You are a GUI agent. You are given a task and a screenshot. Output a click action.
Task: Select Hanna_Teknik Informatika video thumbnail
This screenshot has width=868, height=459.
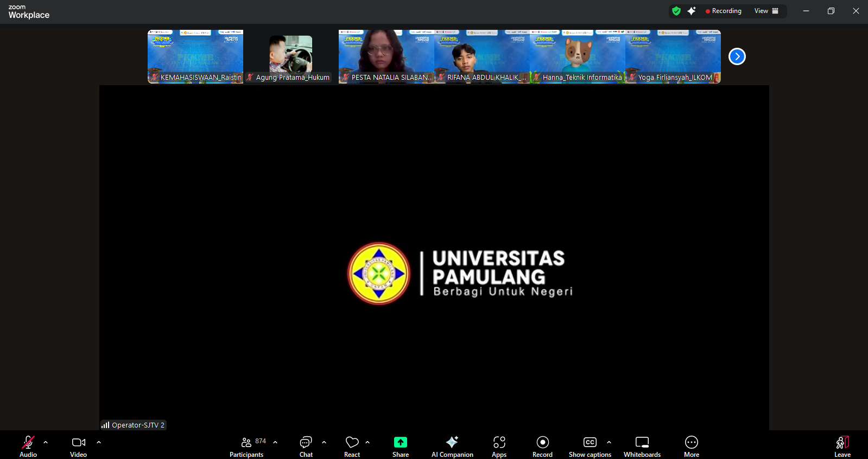coord(578,56)
